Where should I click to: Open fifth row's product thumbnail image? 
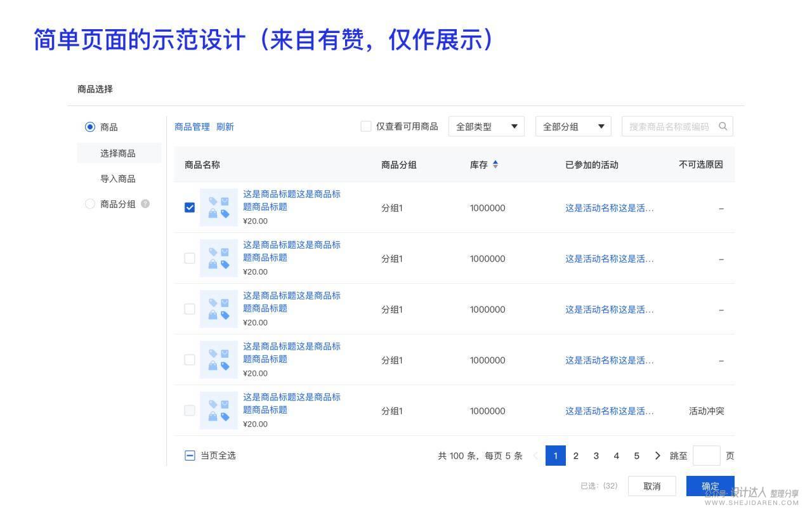pyautogui.click(x=219, y=411)
